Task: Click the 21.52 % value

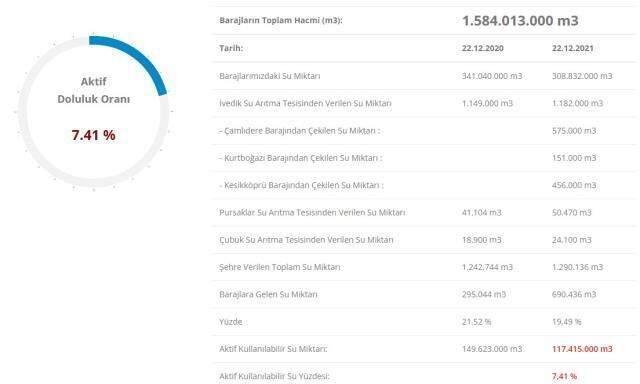Action: [x=477, y=322]
